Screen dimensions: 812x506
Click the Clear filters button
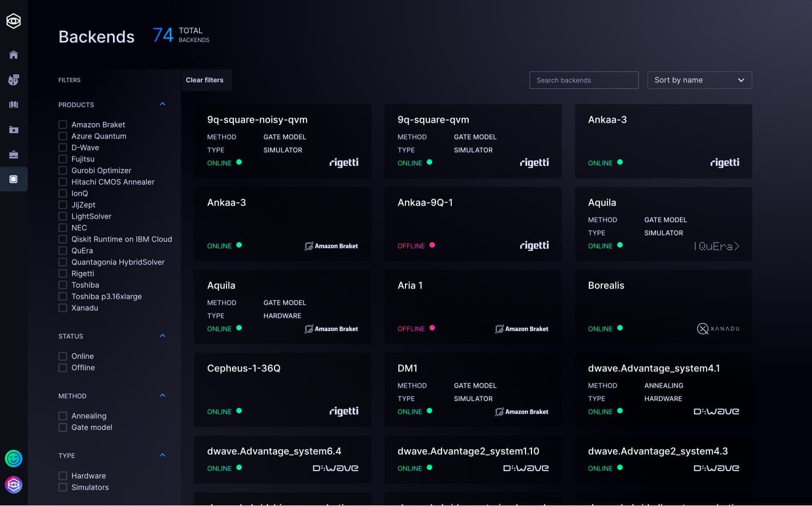point(205,80)
